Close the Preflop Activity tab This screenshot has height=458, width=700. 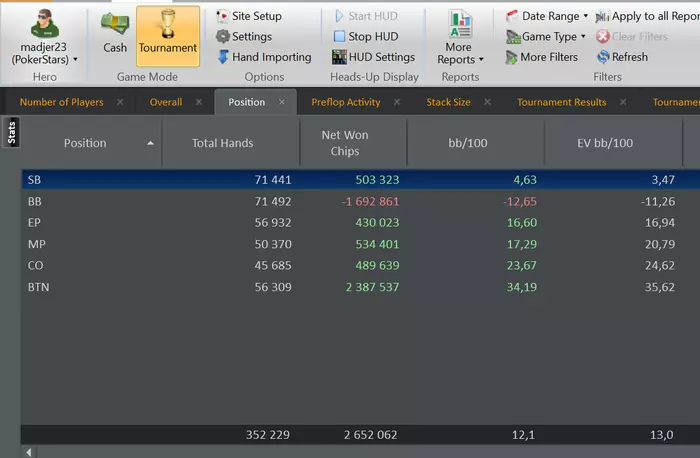point(397,102)
